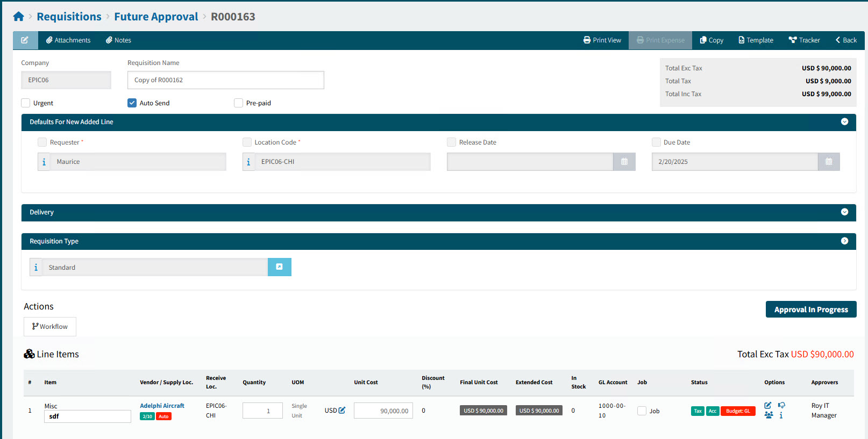Edit the USD currency icon on line 1
Viewport: 868px width, 439px height.
point(341,410)
